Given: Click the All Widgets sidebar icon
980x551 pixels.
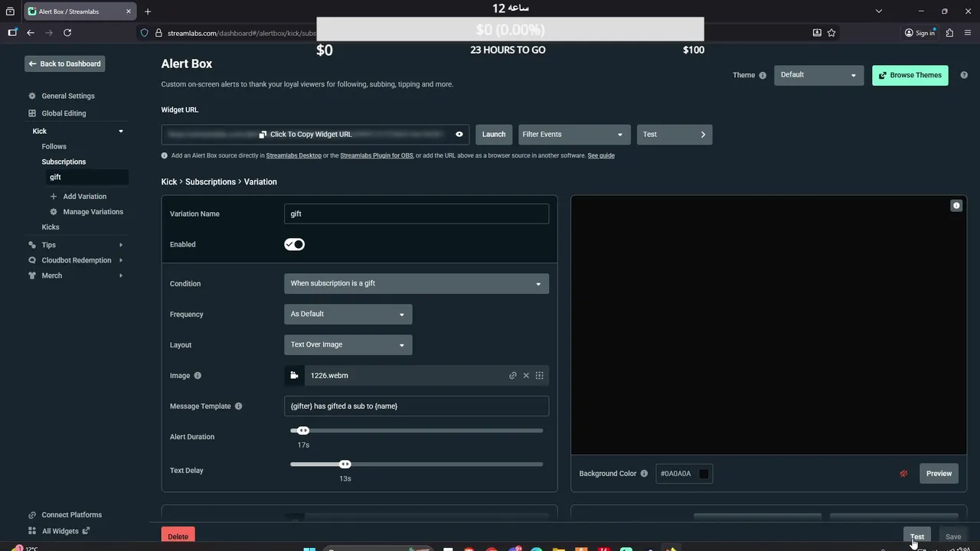Looking at the screenshot, I should click(x=32, y=530).
